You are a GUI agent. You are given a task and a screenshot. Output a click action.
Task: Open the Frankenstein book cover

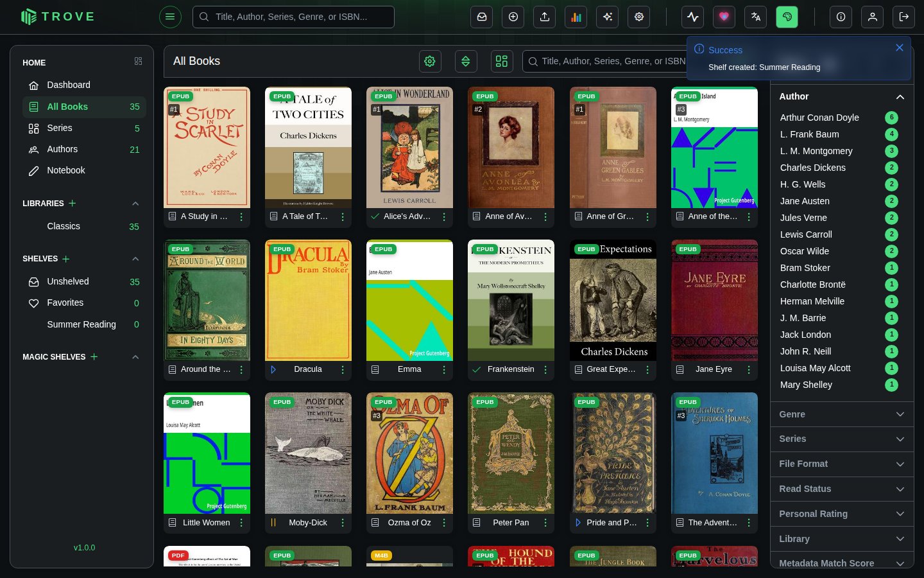click(511, 301)
